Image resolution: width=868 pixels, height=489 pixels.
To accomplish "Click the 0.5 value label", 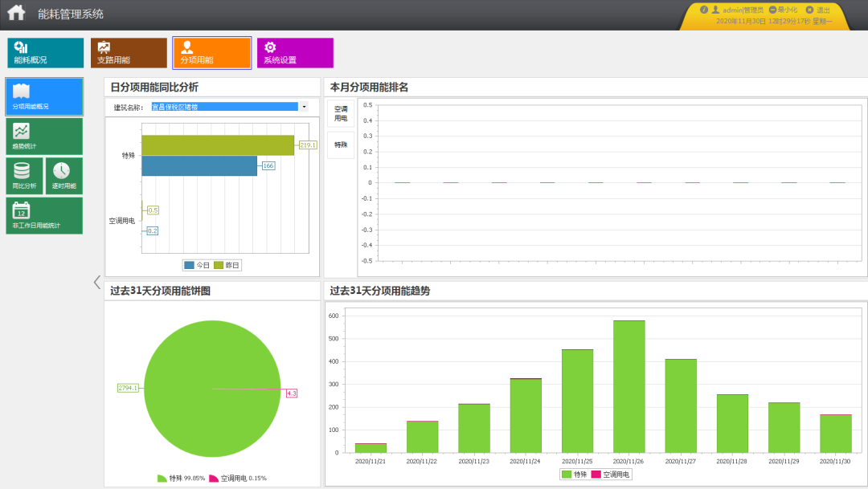I will pyautogui.click(x=153, y=210).
